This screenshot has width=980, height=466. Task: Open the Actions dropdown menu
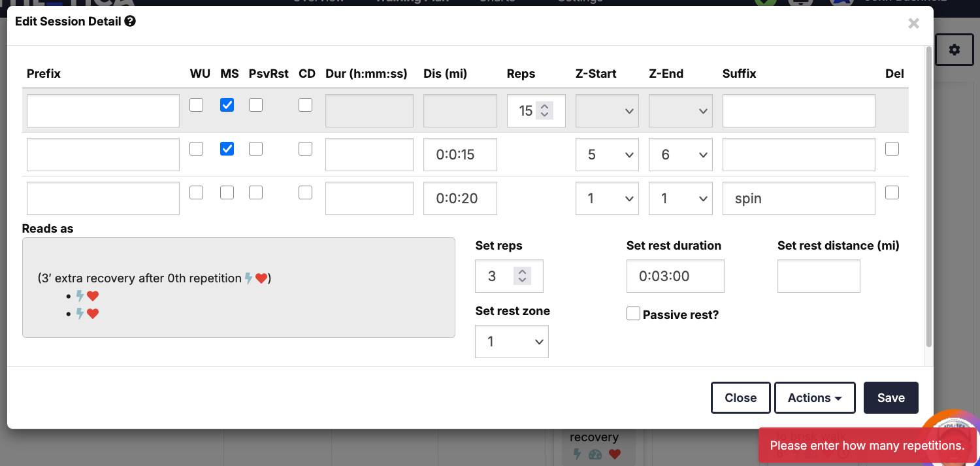(815, 398)
